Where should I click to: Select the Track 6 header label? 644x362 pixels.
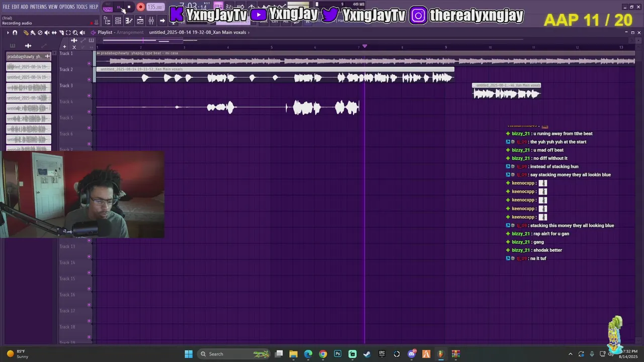[66, 134]
